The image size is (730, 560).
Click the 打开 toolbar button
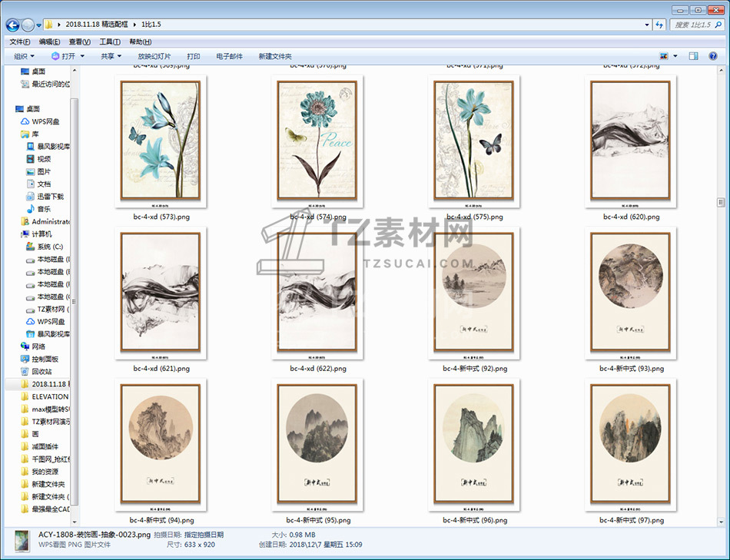pyautogui.click(x=64, y=56)
